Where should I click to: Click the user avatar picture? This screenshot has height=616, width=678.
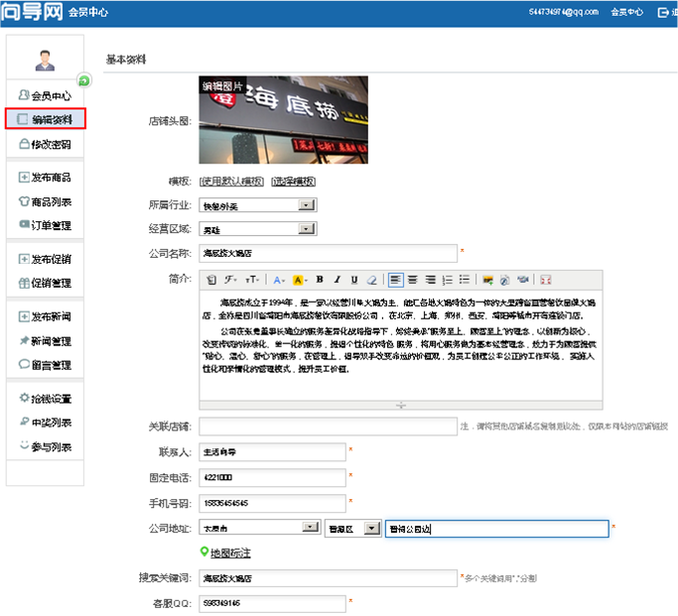coord(45,61)
